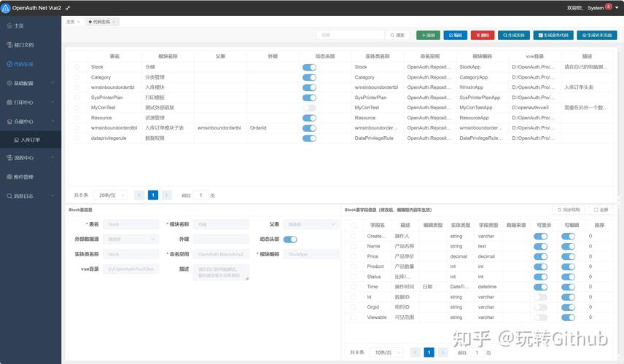Click the 描述 textarea in Stock form
624x364 pixels.
(x=221, y=272)
